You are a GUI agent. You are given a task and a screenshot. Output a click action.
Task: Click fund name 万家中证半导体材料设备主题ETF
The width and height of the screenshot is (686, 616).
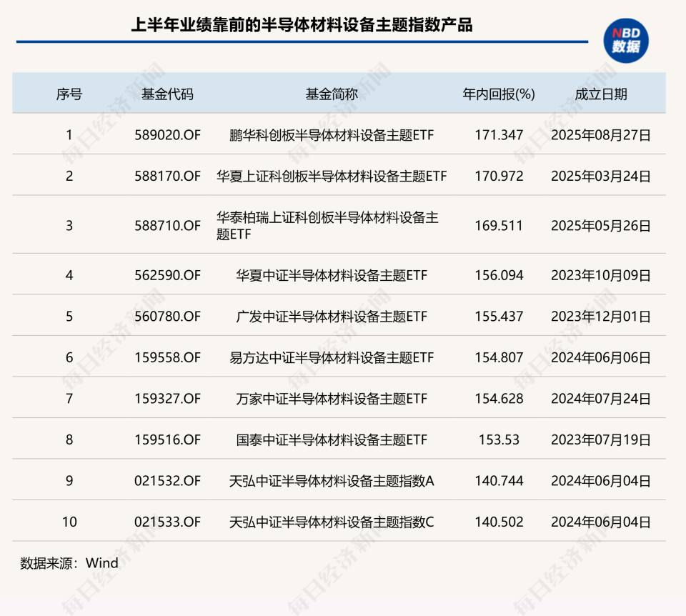pyautogui.click(x=332, y=399)
